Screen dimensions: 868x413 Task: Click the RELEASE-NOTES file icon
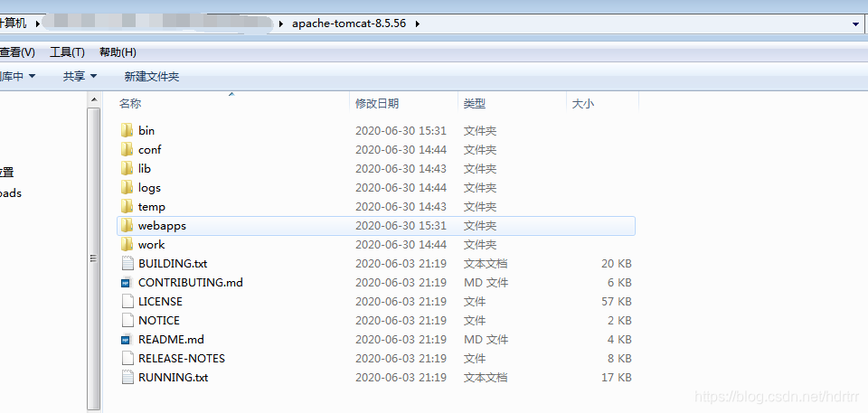coord(127,358)
